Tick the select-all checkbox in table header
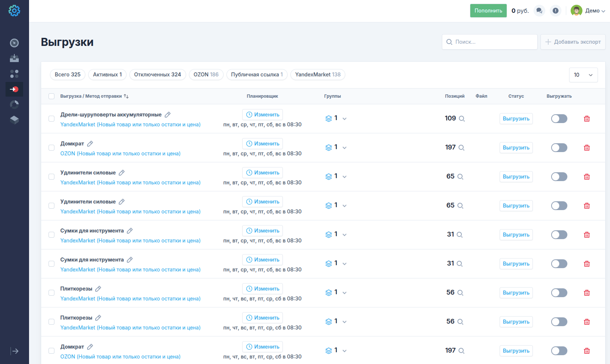The width and height of the screenshot is (610, 364). tap(51, 96)
